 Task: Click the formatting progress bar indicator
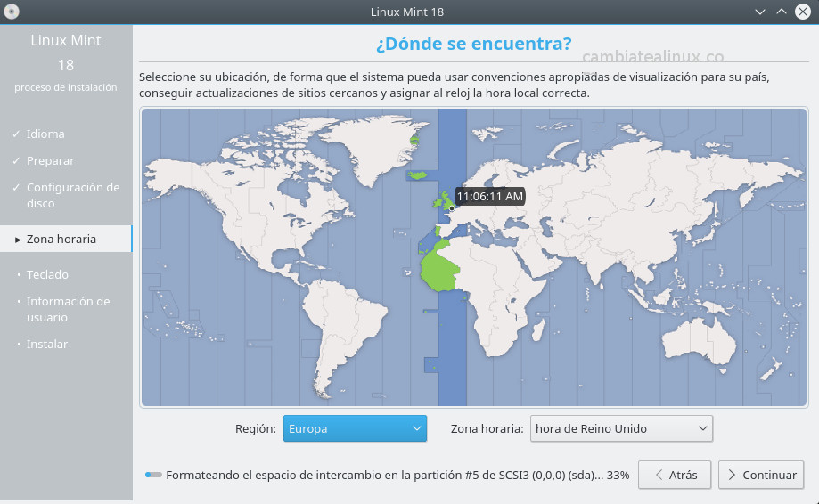tap(153, 475)
